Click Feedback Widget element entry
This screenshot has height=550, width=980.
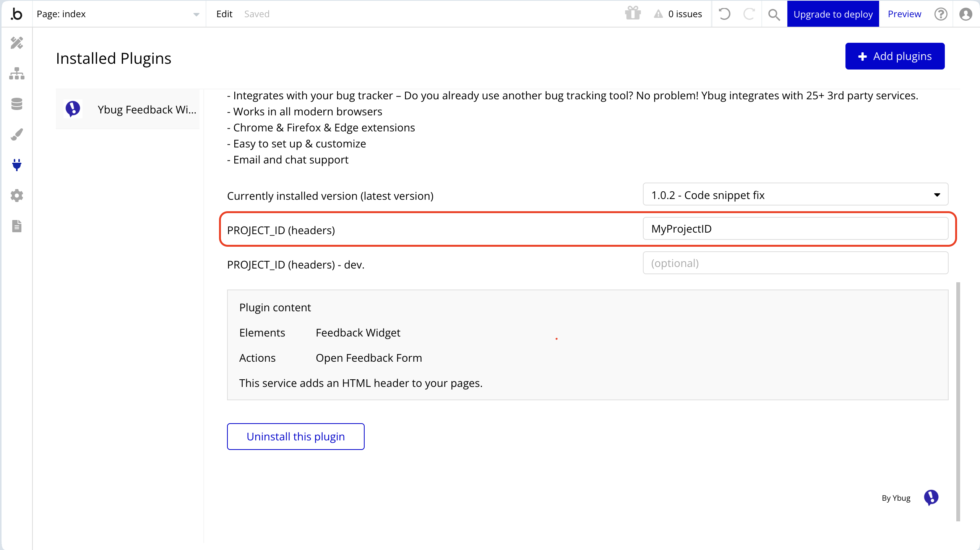tap(358, 333)
